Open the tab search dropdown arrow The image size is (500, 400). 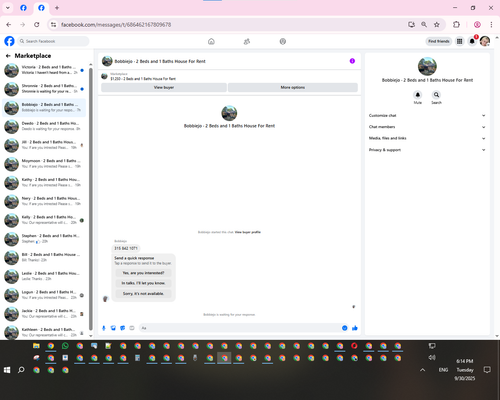pos(8,8)
